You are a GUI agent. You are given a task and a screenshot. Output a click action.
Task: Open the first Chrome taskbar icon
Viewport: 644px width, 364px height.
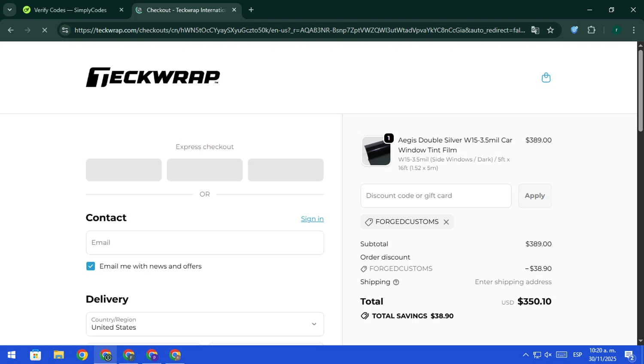[82, 355]
